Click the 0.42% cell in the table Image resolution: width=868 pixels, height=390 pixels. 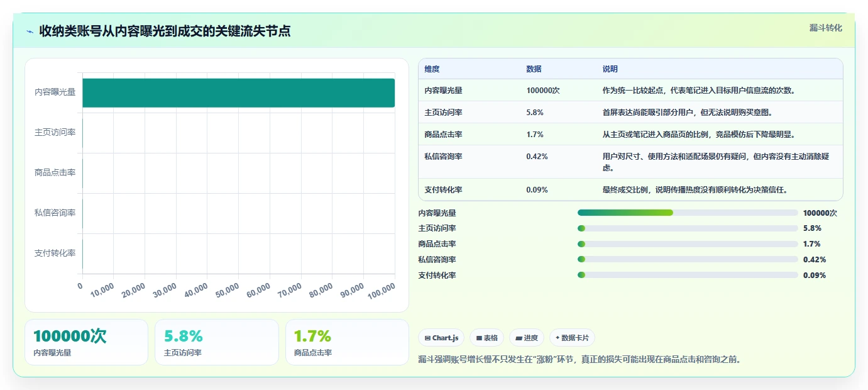point(537,157)
